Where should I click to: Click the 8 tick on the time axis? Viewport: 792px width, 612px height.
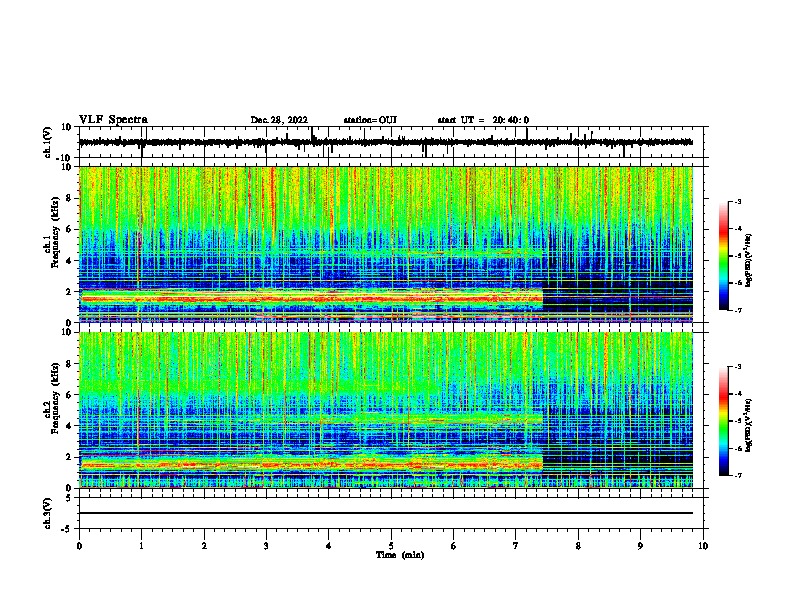tap(578, 546)
